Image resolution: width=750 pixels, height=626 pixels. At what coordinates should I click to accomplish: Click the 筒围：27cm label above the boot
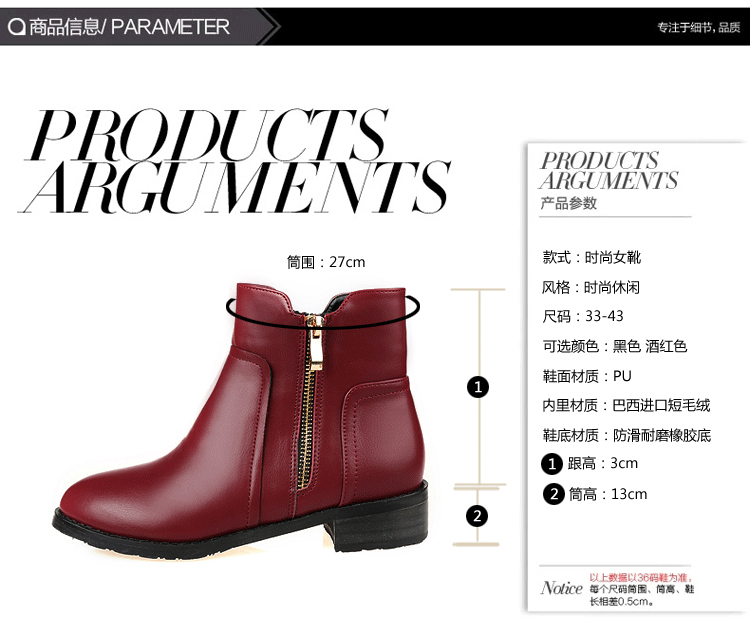click(x=326, y=262)
